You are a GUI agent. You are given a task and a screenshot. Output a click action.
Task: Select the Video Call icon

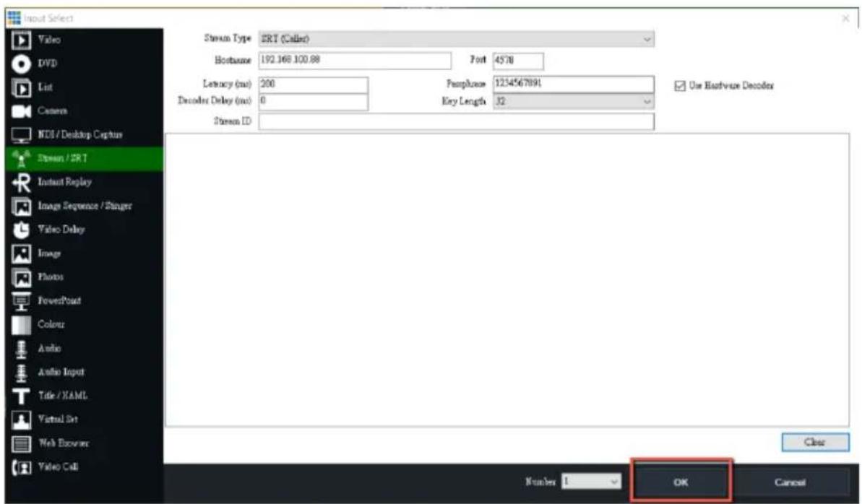pos(22,467)
